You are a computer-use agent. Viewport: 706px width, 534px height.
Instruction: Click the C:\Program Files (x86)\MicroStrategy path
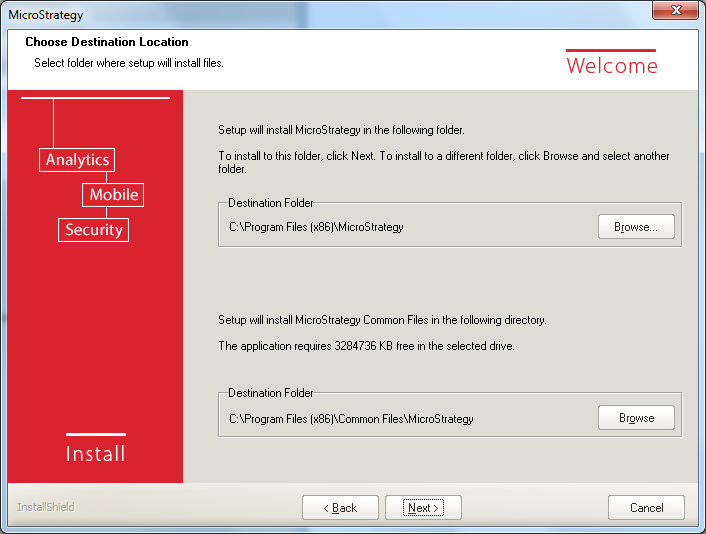pos(316,227)
